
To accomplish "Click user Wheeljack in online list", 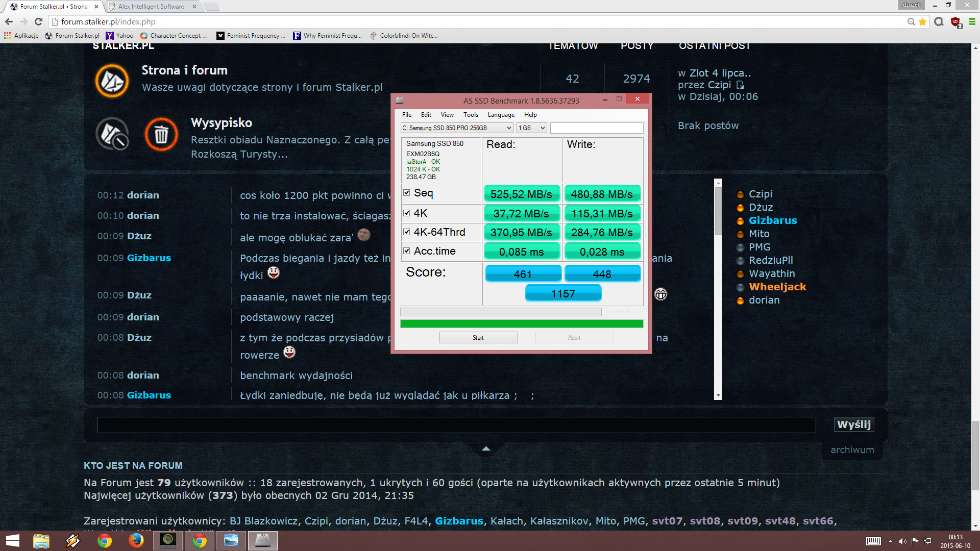I will (x=777, y=287).
